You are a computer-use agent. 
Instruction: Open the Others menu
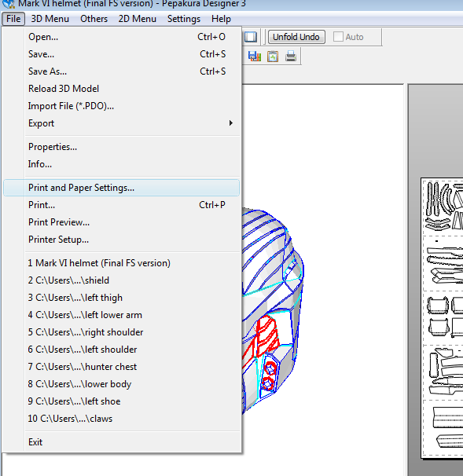point(94,19)
